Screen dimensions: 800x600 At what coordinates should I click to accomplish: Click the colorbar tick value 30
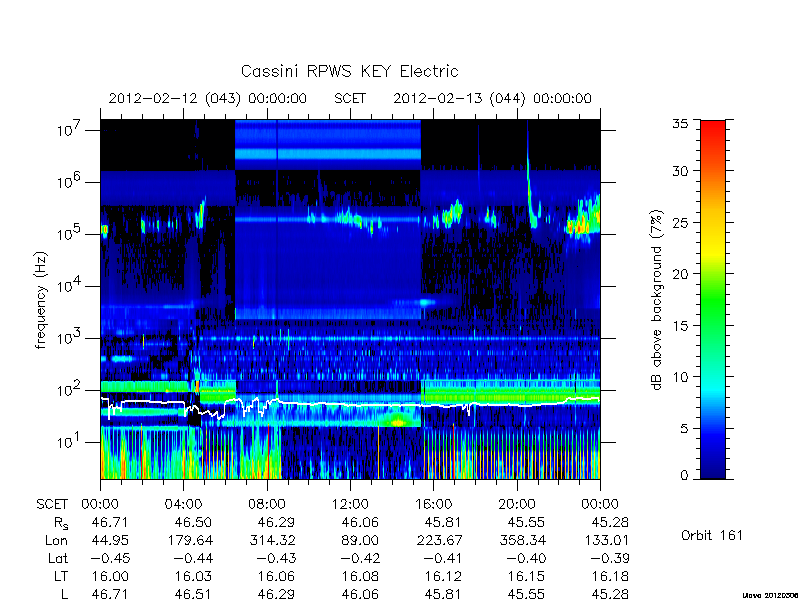click(x=680, y=171)
